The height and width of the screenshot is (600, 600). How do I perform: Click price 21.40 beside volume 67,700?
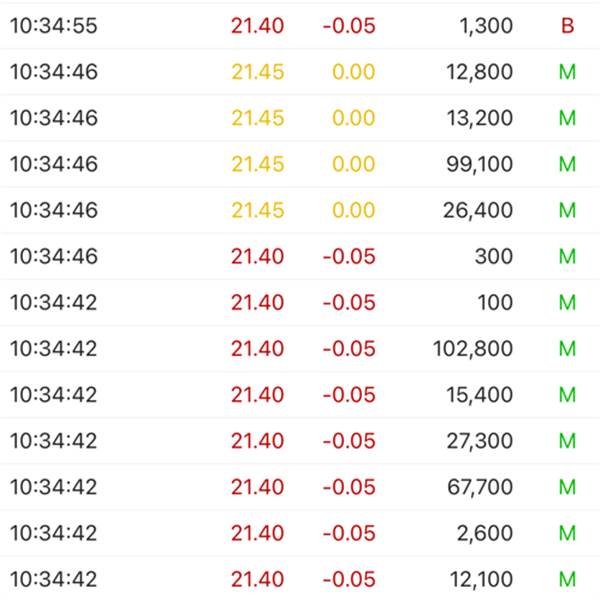click(x=258, y=487)
